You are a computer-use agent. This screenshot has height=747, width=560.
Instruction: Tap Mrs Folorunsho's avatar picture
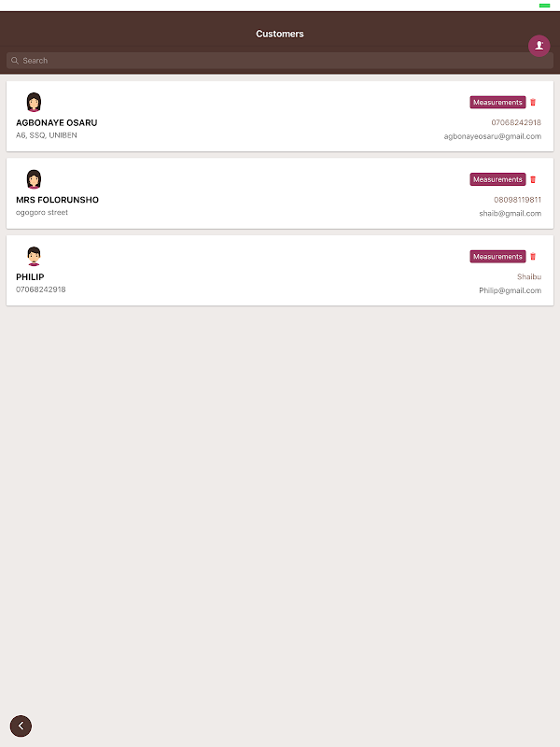pos(35,178)
